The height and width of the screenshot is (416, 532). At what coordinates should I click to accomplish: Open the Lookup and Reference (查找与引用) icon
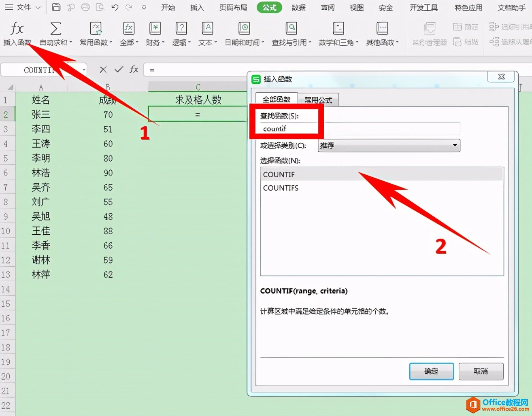(291, 28)
